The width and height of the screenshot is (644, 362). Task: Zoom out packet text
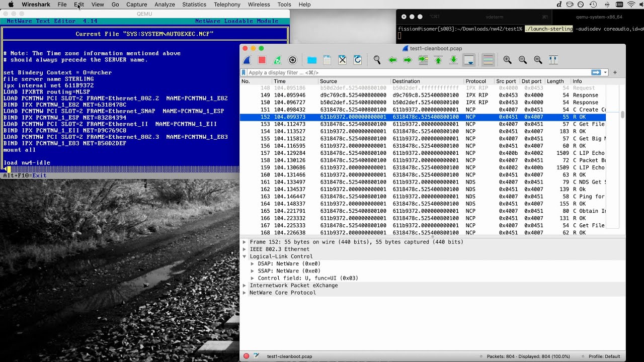pos(523,60)
